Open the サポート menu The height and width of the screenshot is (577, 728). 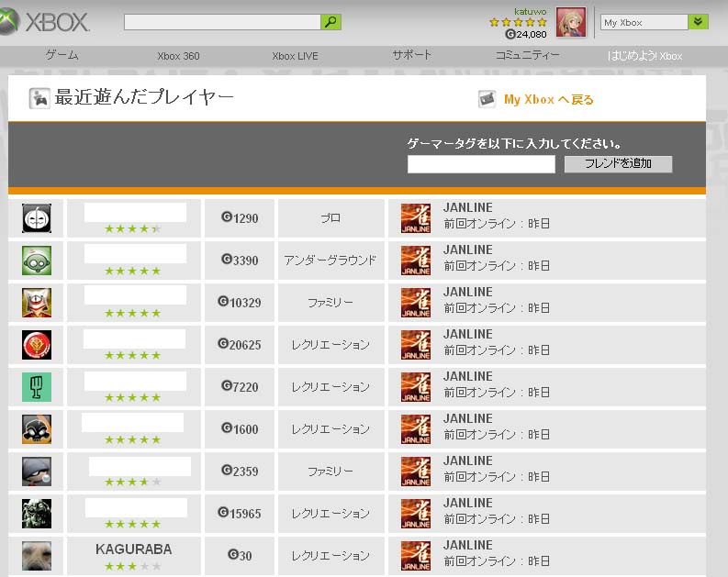point(412,55)
